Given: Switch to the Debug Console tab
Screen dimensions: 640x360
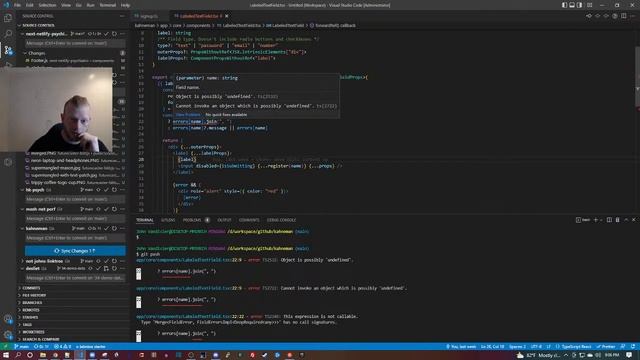Looking at the screenshot, I should (281, 220).
